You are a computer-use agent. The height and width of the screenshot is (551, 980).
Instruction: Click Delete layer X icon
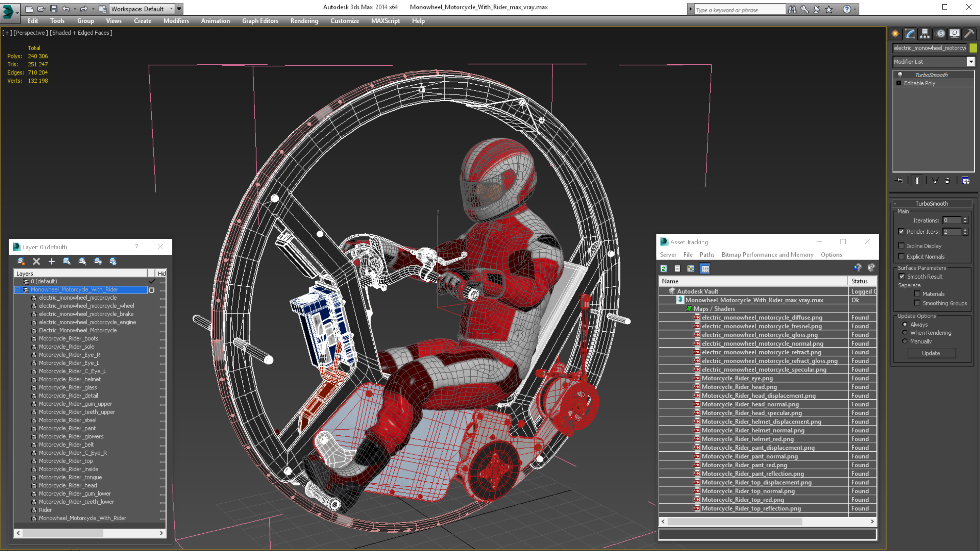point(36,261)
